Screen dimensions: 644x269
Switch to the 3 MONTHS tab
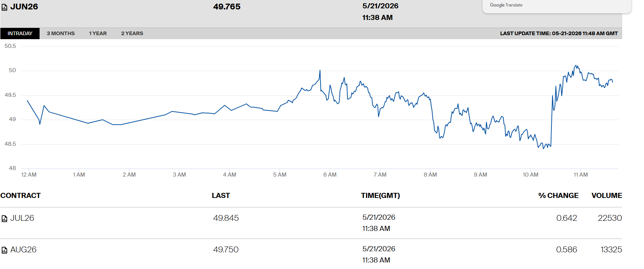coord(61,33)
